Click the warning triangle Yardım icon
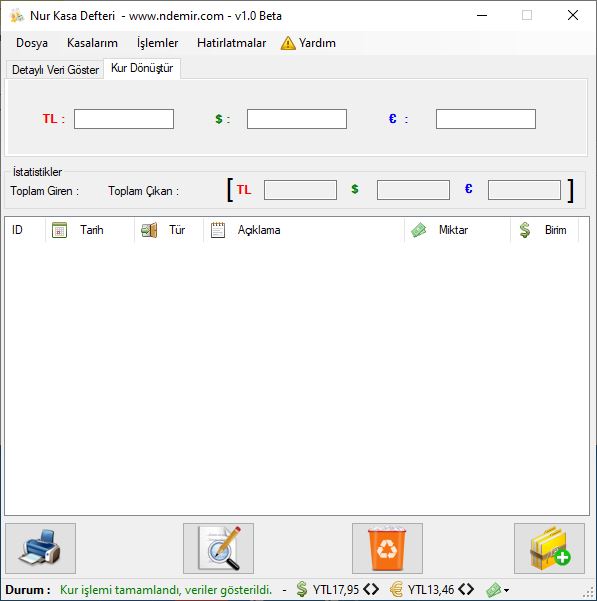Image resolution: width=597 pixels, height=601 pixels. 288,43
